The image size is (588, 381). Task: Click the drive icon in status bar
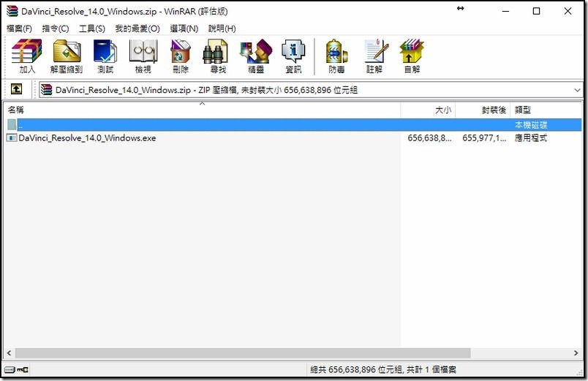coord(10,370)
